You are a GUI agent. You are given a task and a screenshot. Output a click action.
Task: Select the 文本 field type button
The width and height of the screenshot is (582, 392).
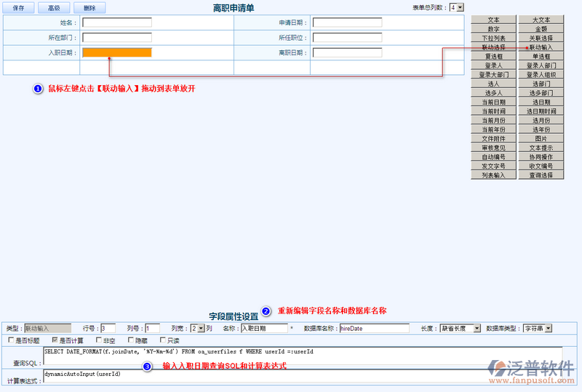[x=494, y=20]
